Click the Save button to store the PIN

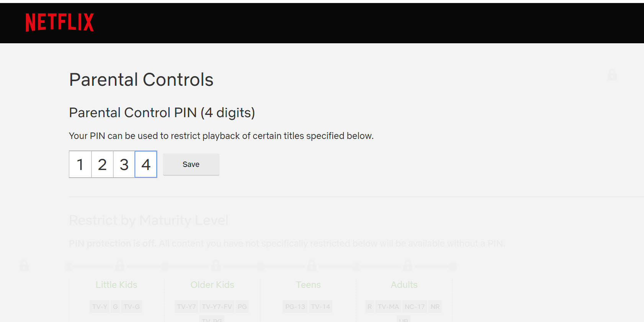(191, 164)
